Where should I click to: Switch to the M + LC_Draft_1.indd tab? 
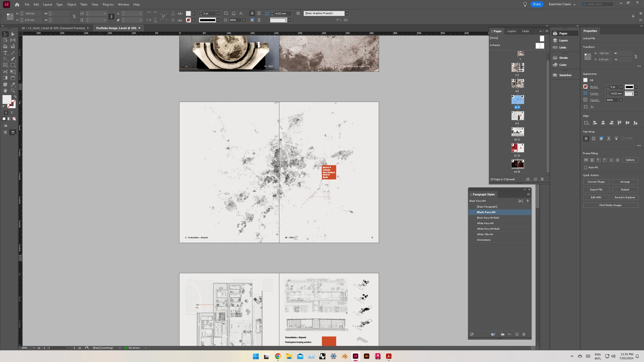pos(53,28)
